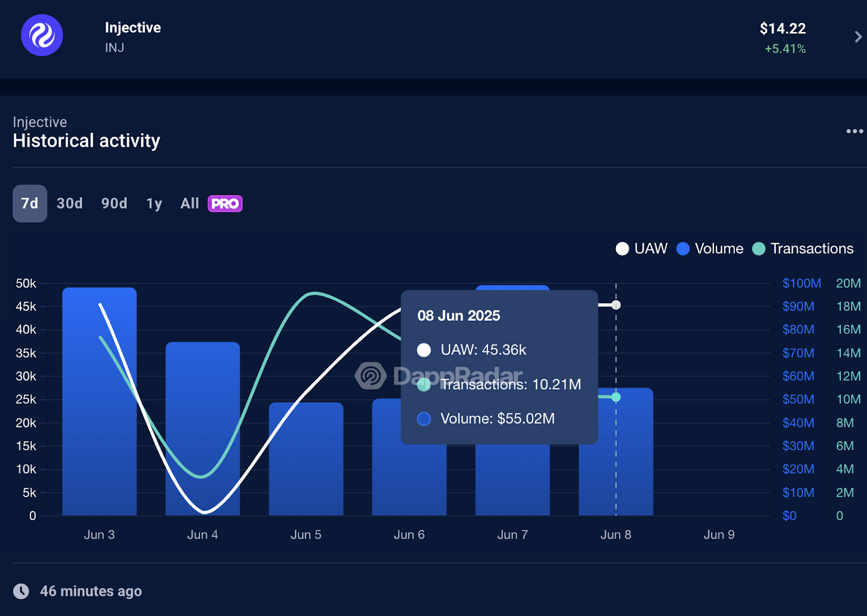Click the DappRadar watermark logo

[371, 375]
